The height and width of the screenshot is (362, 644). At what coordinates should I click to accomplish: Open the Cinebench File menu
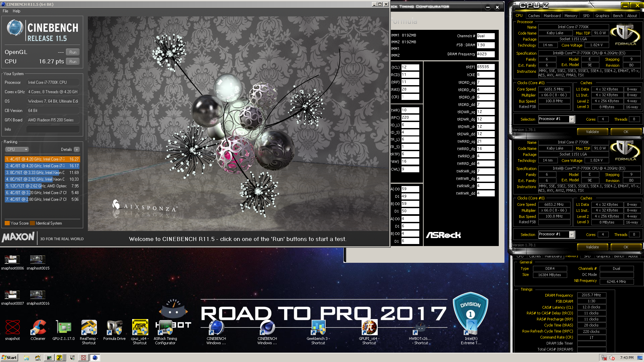tap(5, 11)
